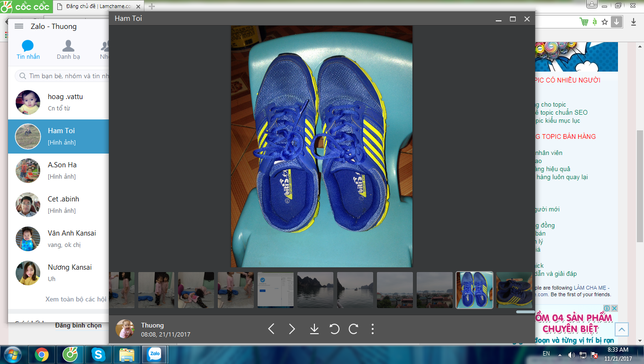The height and width of the screenshot is (364, 644).
Task: Show hidden tray icons arrow
Action: [560, 355]
